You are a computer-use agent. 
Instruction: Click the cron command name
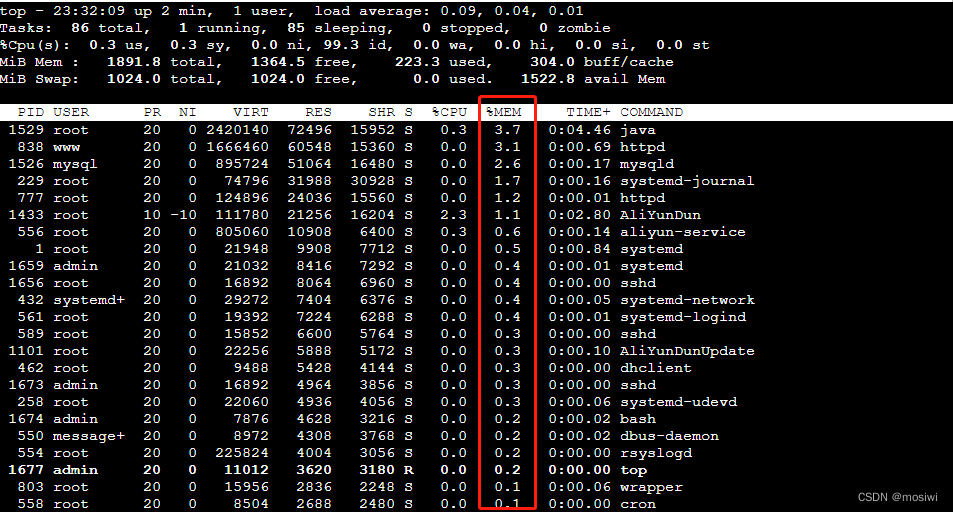[x=638, y=505]
